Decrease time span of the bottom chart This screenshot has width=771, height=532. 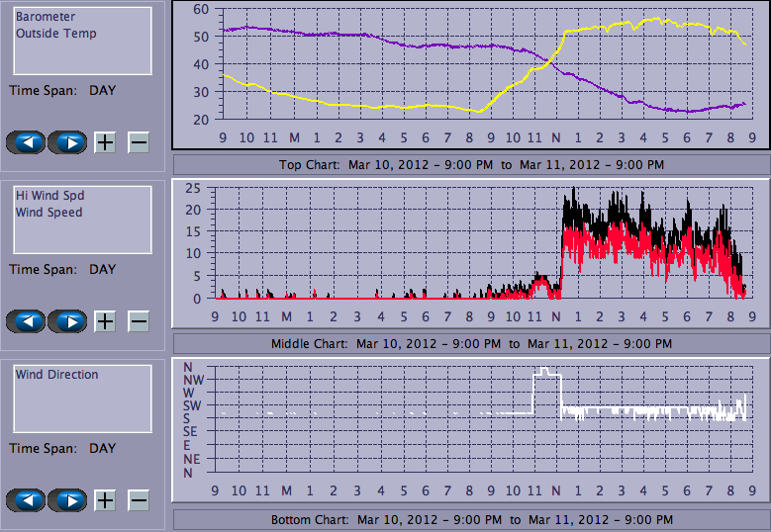click(139, 500)
